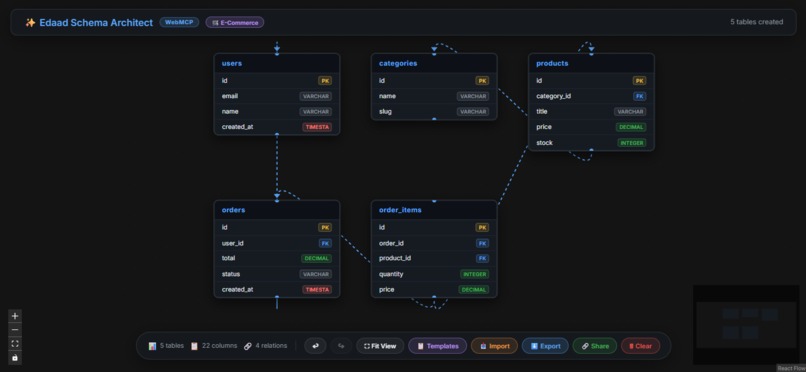Click the React Flow attribution link
Viewport: 806px width, 372px height.
791,368
